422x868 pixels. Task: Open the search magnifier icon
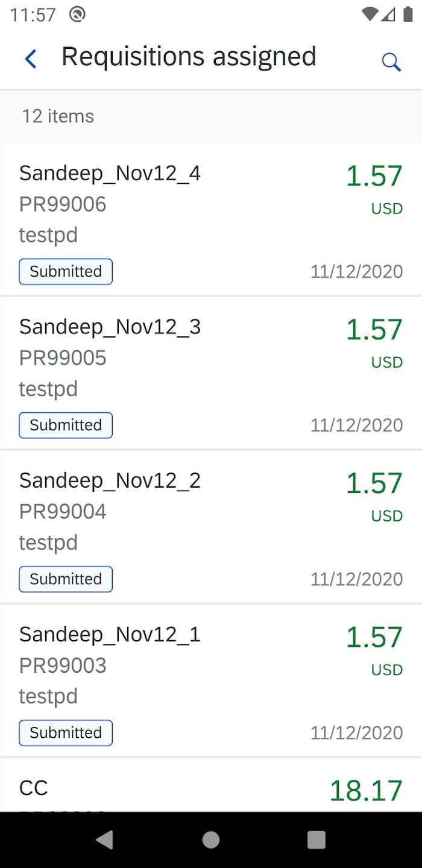[391, 61]
